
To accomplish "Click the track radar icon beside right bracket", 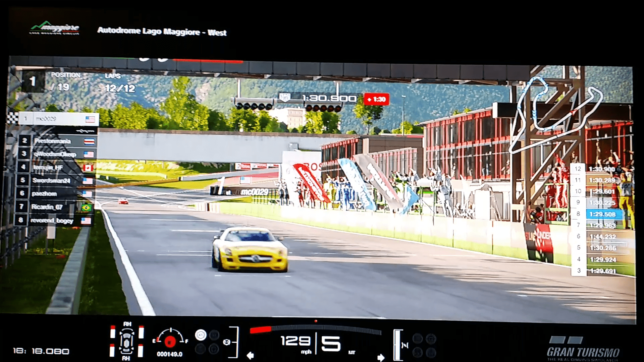I will (x=405, y=345).
